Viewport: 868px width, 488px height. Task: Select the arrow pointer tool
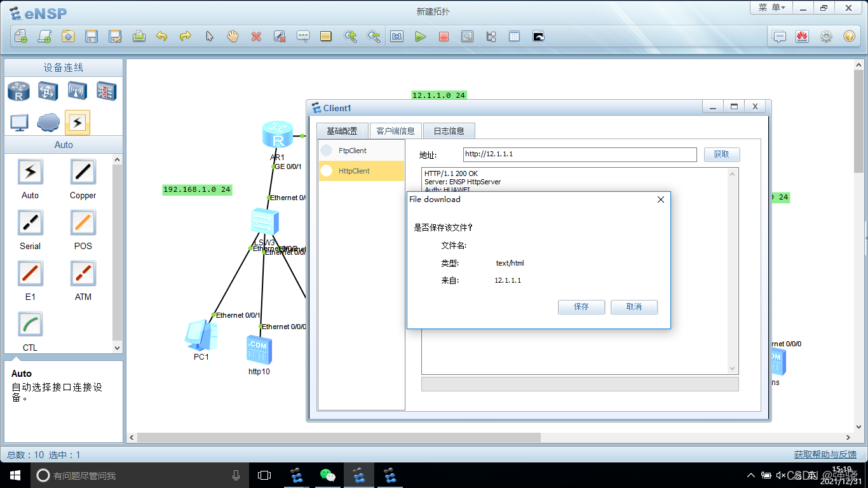point(209,36)
